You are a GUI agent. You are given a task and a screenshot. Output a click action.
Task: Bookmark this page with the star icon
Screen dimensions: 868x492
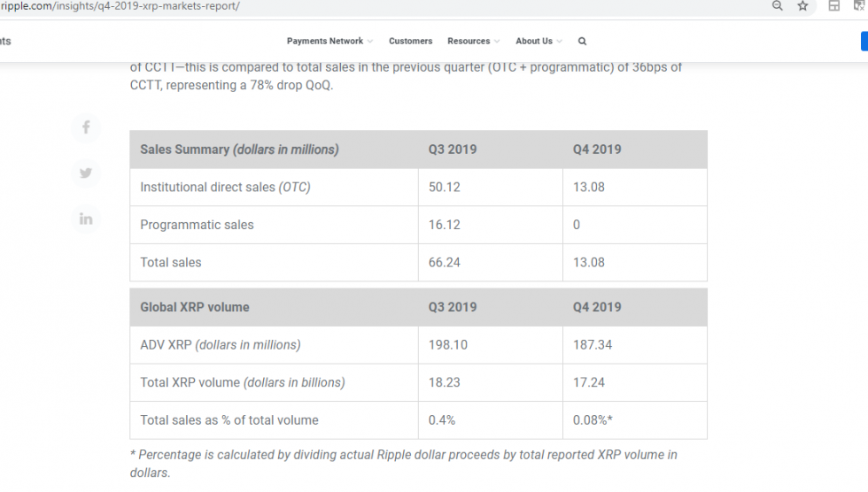802,6
